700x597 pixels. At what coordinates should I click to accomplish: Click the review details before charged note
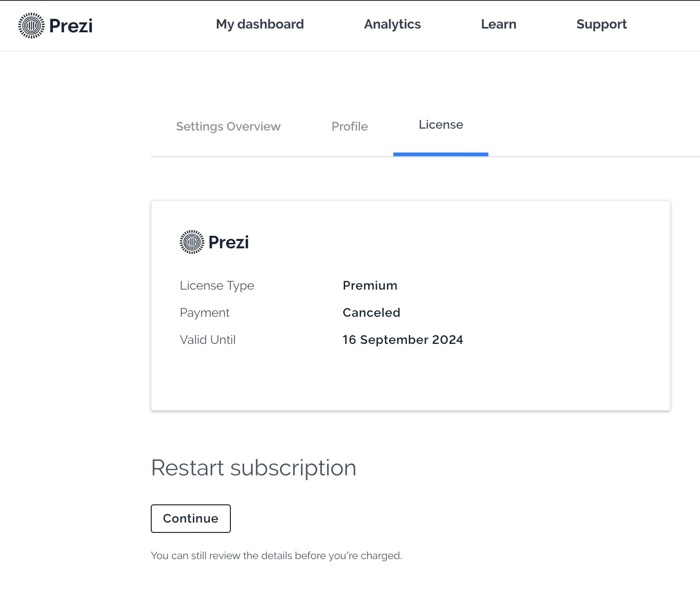tap(276, 556)
